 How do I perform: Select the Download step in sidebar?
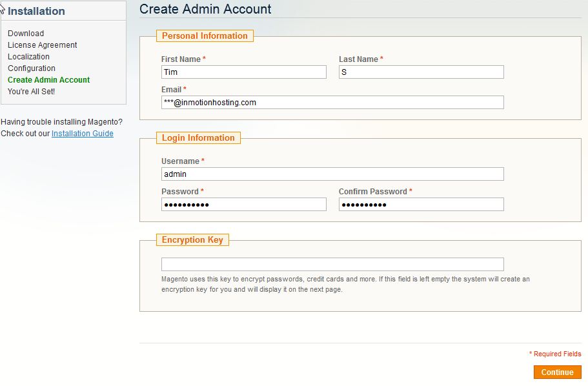pyautogui.click(x=26, y=34)
